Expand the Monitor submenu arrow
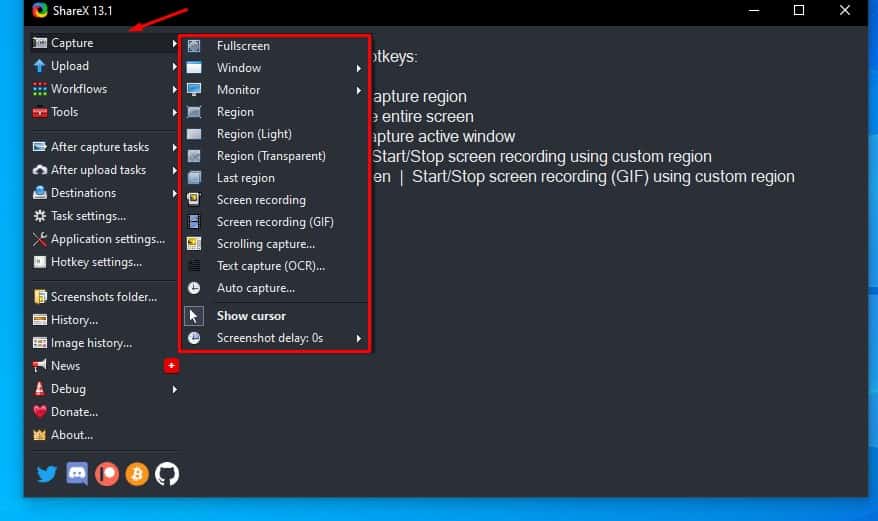Screen dimensions: 878x521 [x=359, y=90]
